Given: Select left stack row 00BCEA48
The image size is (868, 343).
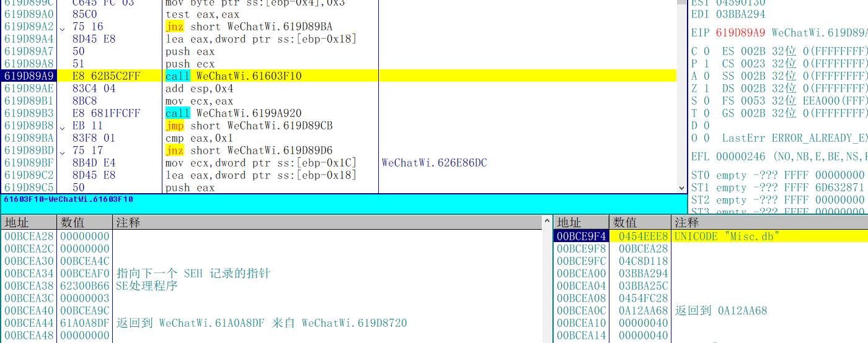Looking at the screenshot, I should (x=272, y=335).
